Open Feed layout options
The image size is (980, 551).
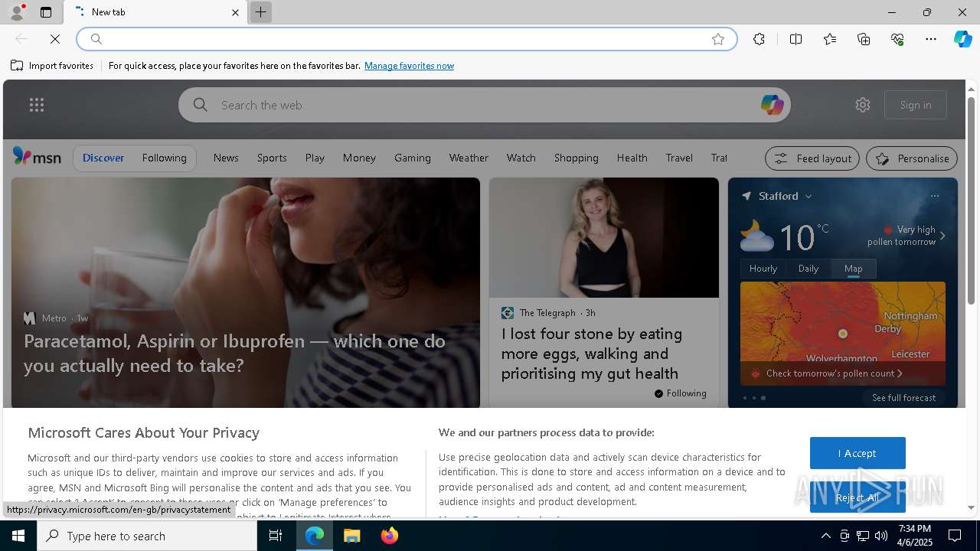[812, 158]
